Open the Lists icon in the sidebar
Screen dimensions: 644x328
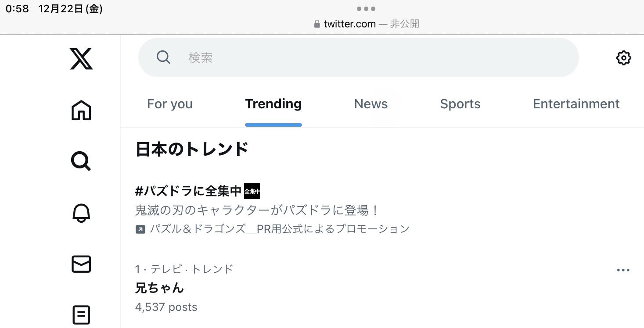(x=81, y=315)
